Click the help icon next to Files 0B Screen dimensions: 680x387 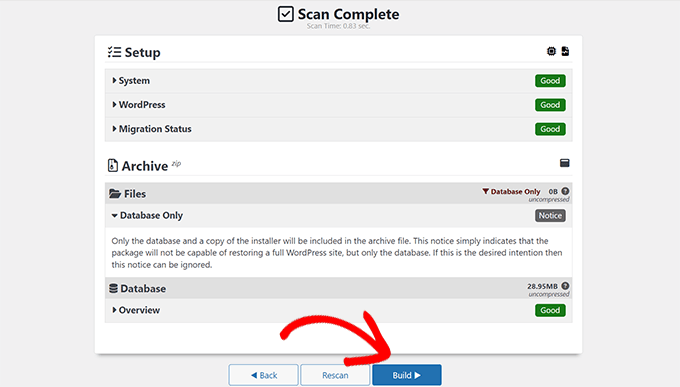(565, 191)
